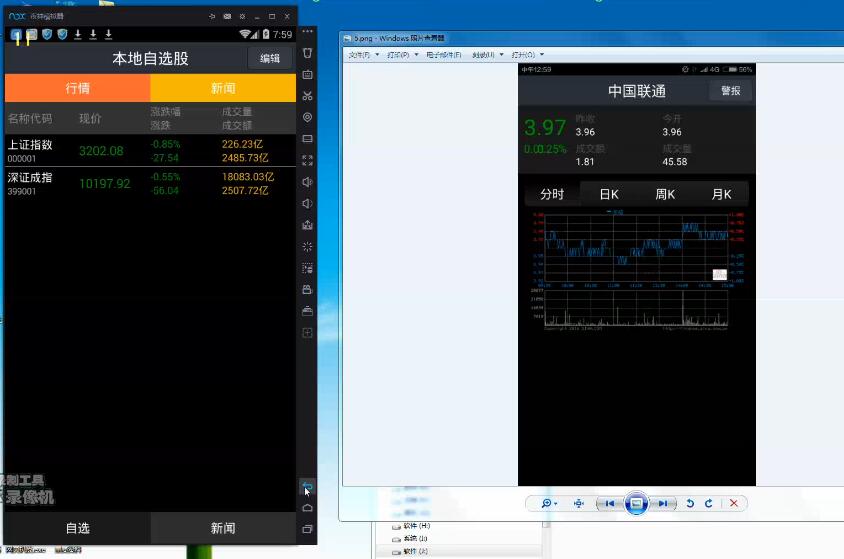Viewport: 844px width, 559px height.
Task: Click the 18083.03亿 volume value
Action: pyautogui.click(x=248, y=176)
